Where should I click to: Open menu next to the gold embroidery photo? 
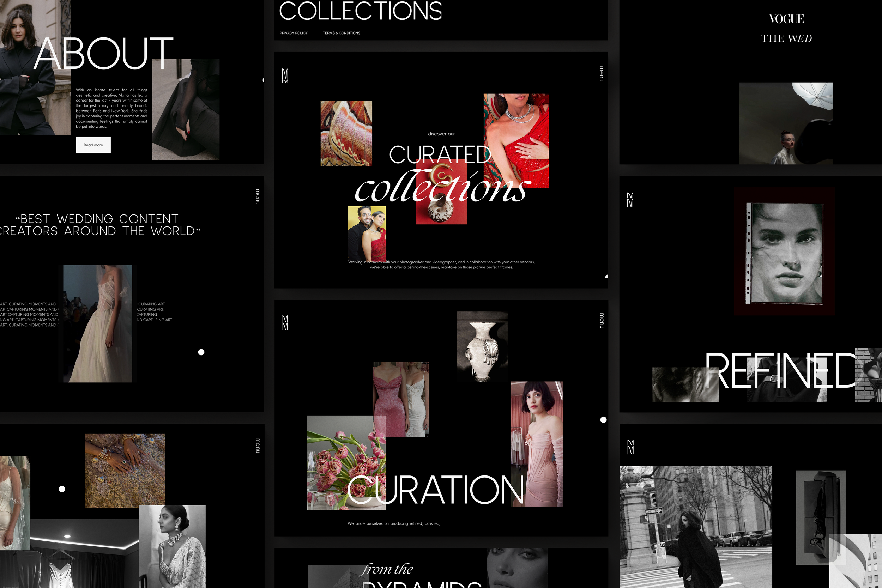tap(258, 445)
